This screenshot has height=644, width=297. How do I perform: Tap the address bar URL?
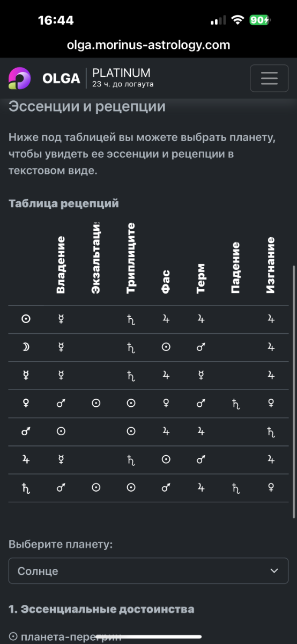(148, 45)
